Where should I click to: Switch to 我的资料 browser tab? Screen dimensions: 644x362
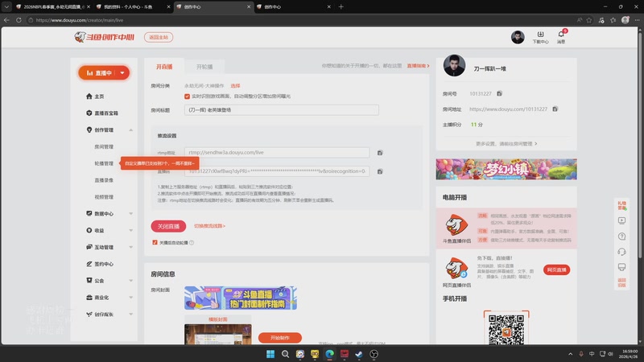(132, 7)
